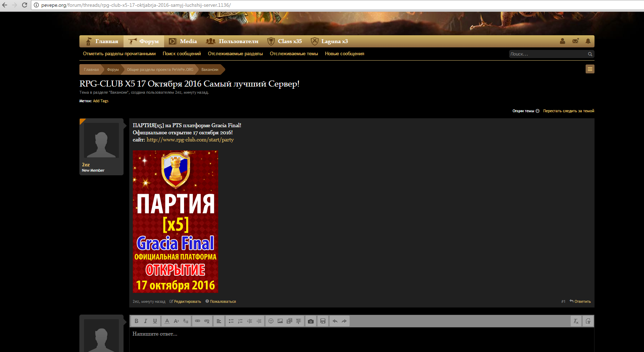The image size is (644, 352).
Task: Open the Пользователи tab
Action: pyautogui.click(x=232, y=41)
